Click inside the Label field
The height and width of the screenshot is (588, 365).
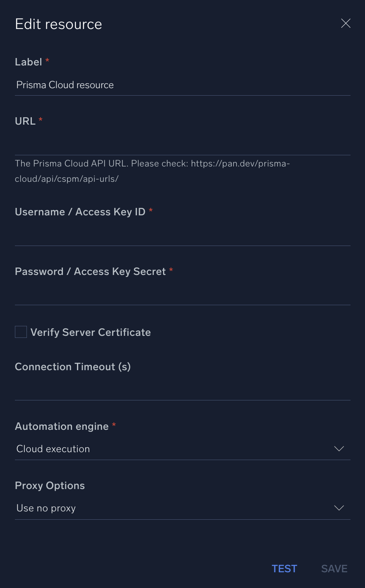click(182, 85)
